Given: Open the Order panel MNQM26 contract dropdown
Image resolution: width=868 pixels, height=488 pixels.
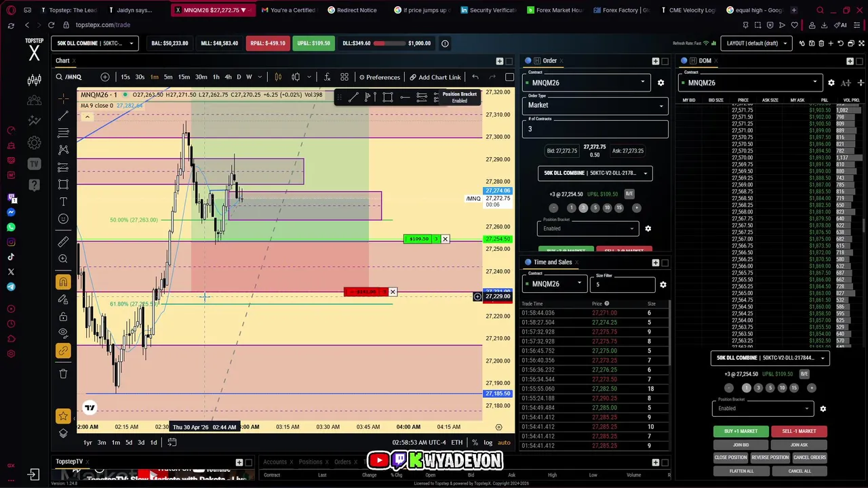Looking at the screenshot, I should pos(586,83).
